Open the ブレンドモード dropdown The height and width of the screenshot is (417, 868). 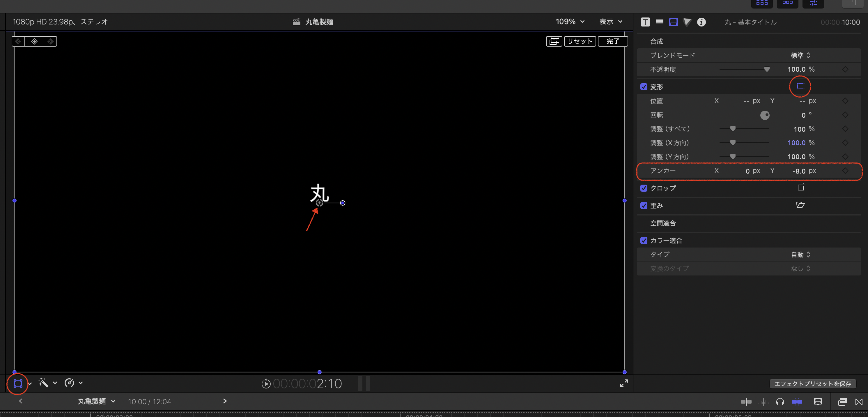coord(800,55)
